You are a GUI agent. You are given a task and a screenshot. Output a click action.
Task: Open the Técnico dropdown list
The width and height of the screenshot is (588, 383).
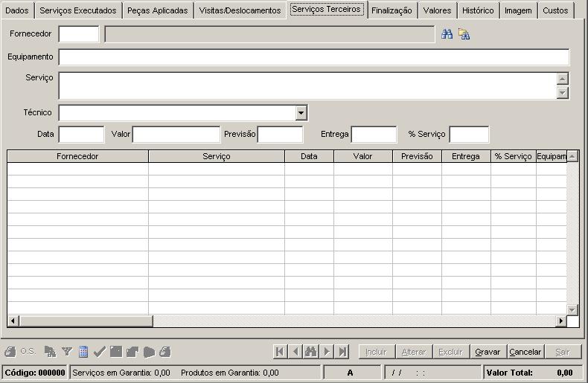301,113
